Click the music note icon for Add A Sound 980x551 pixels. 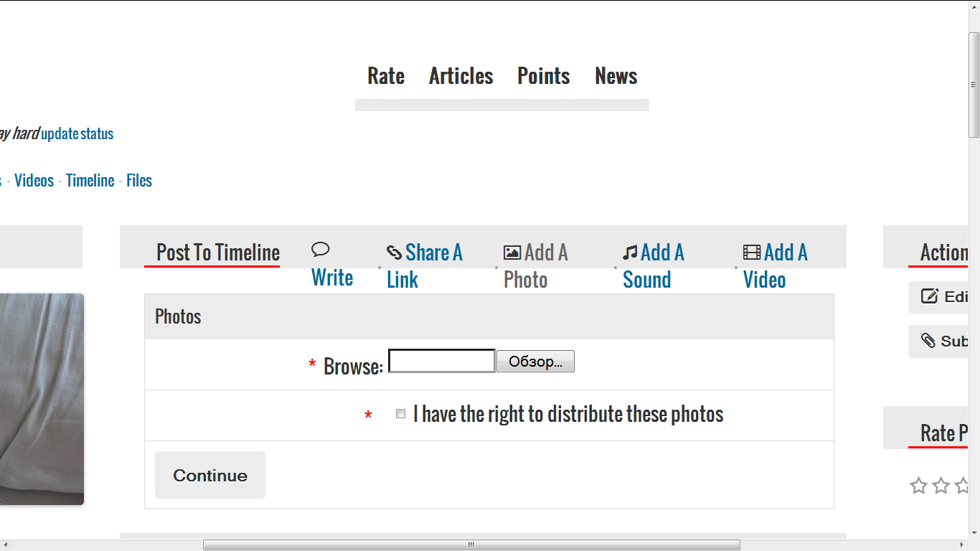point(630,253)
